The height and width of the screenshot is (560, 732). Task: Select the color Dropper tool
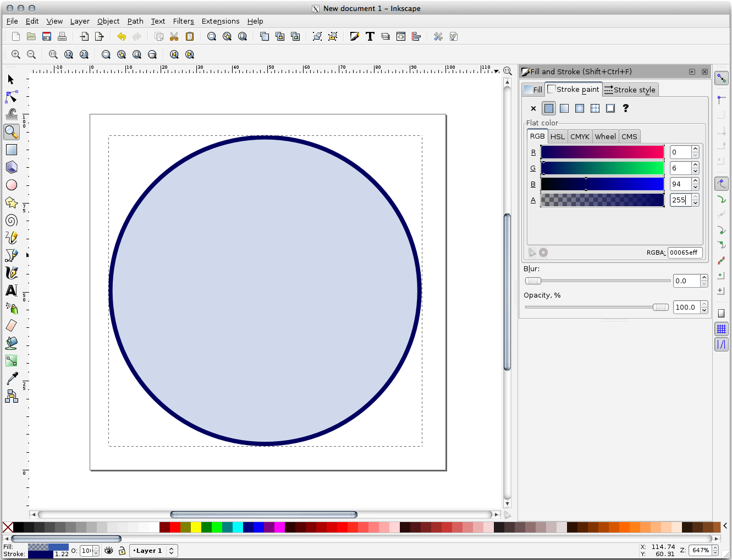[x=11, y=378]
